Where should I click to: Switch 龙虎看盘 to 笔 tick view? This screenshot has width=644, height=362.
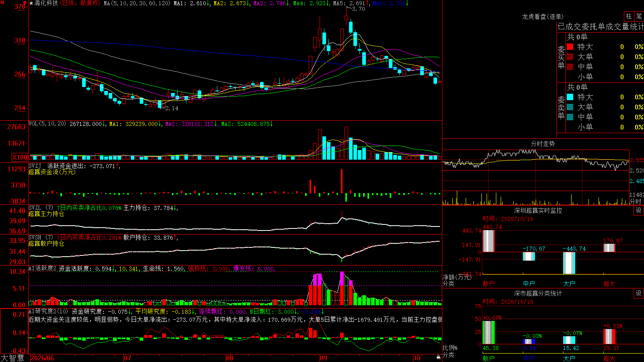click(x=639, y=16)
